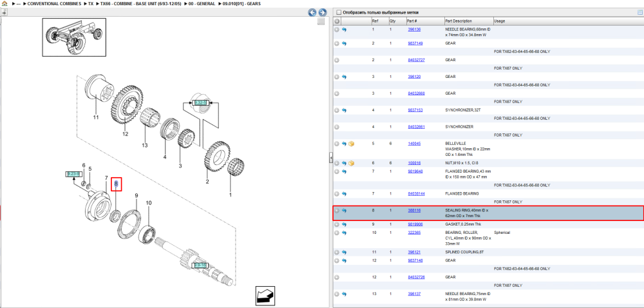Click the box icon for Belleville washer

tap(352, 144)
